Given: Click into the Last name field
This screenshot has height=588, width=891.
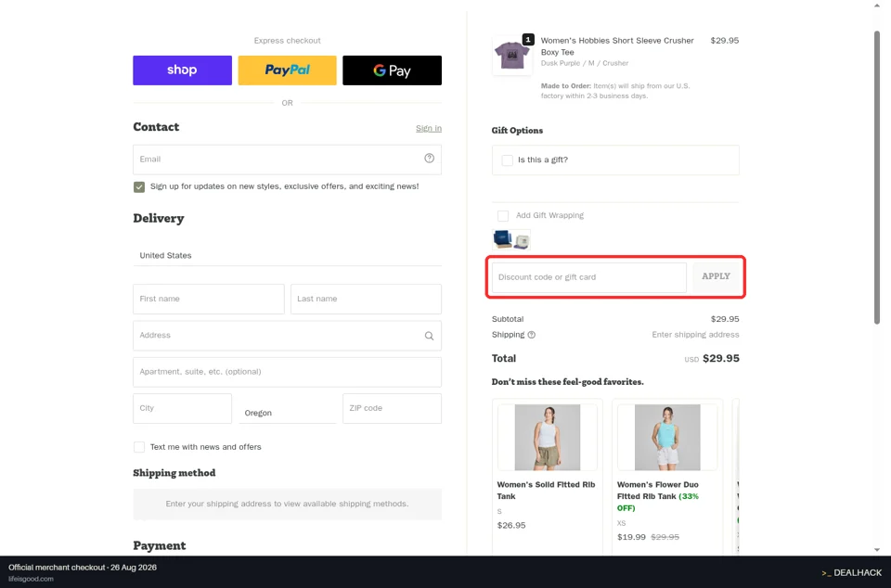Looking at the screenshot, I should click(x=366, y=300).
